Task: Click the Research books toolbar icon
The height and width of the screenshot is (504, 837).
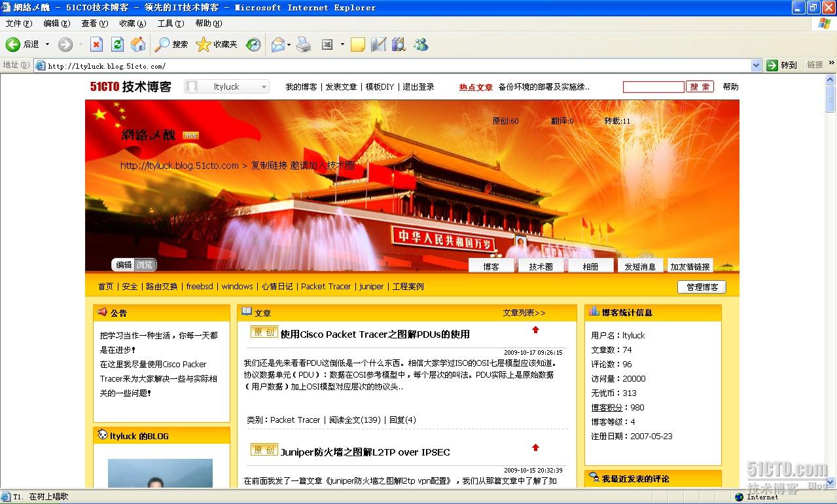Action: click(x=399, y=45)
